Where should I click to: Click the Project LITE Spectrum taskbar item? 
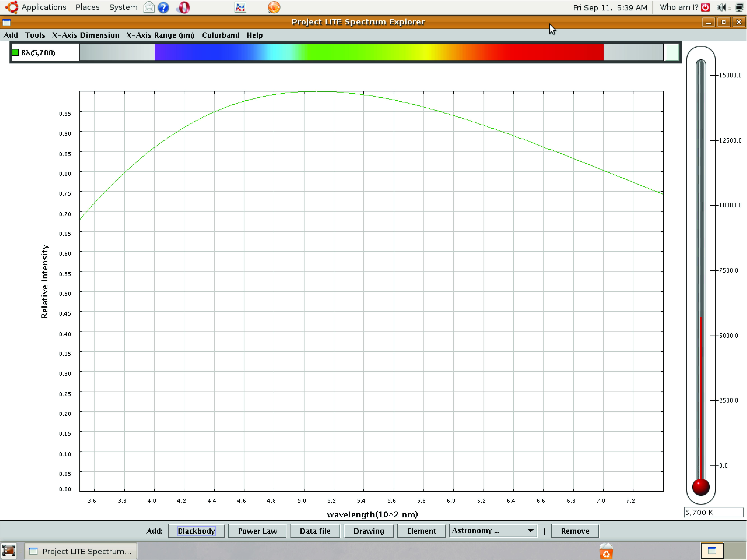coord(81,551)
